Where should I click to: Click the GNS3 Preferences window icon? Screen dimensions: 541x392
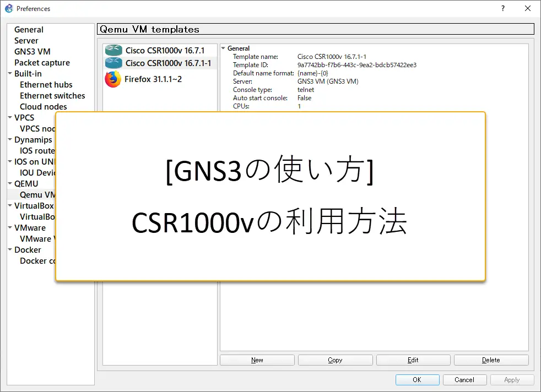click(9, 8)
